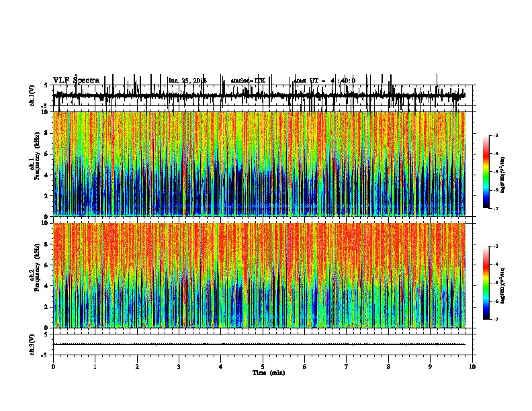Screen dimensions: 532x411
Task: Click the 'Time (min)' axis label
Action: pos(269,373)
